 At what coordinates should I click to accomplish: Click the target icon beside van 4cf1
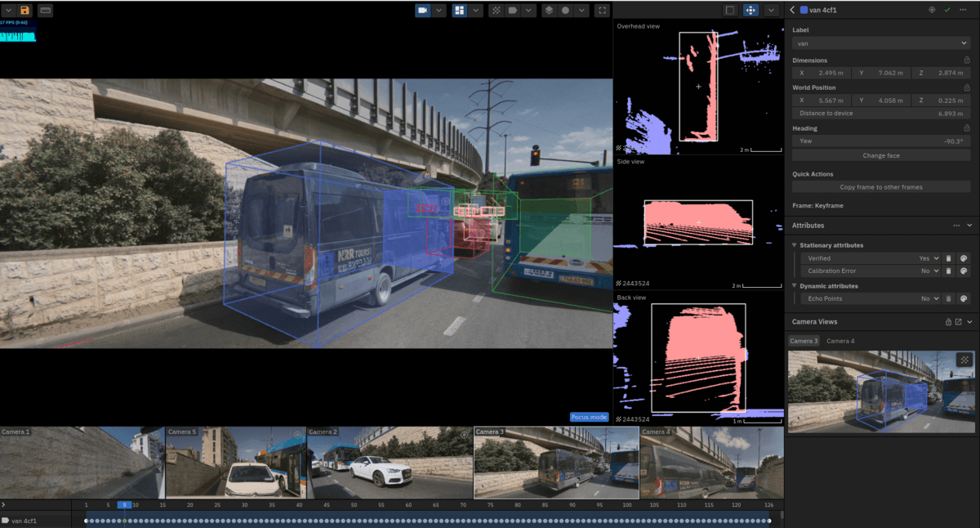click(932, 10)
